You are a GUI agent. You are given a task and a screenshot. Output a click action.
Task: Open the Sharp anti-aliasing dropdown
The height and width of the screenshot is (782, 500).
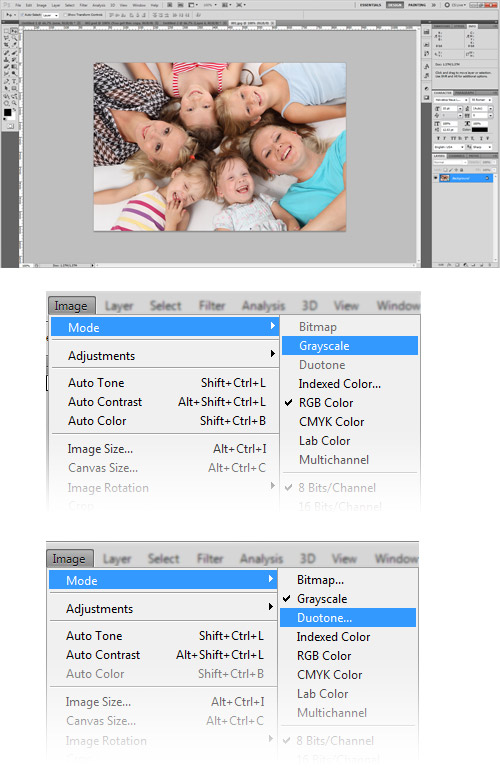[x=482, y=147]
